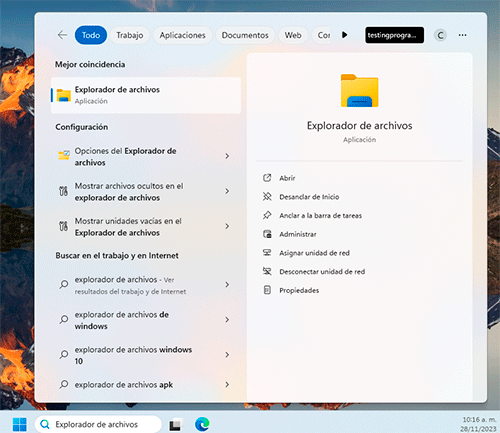Click search icon beside archivos windows 10 suggestion

pos(64,354)
